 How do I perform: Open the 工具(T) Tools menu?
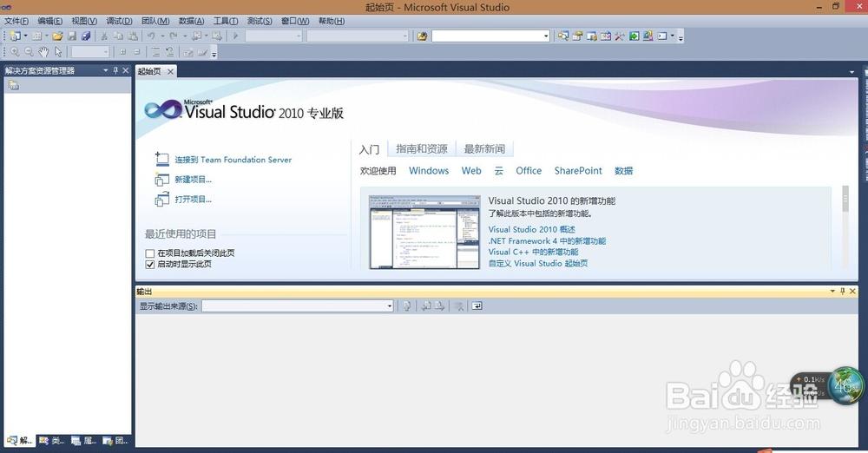click(x=226, y=21)
